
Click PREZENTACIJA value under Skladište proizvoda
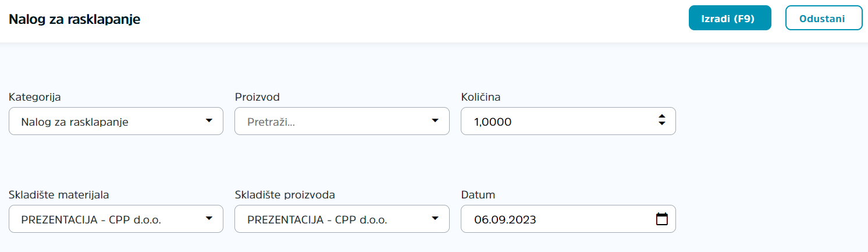point(317,220)
